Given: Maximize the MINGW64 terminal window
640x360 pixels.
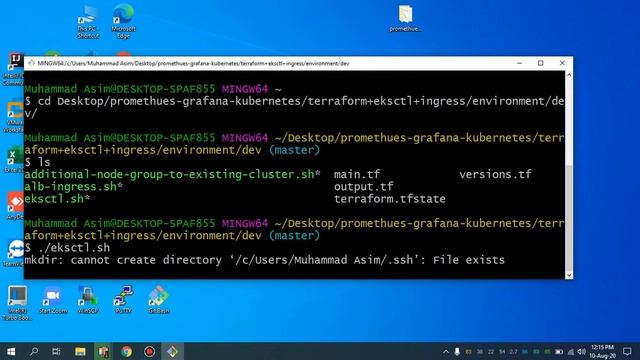Looking at the screenshot, I should [540, 63].
